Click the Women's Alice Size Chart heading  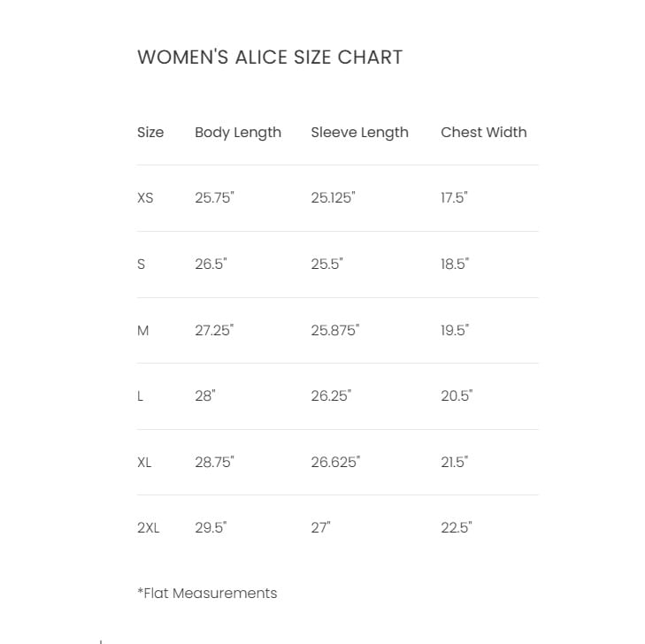click(x=270, y=57)
